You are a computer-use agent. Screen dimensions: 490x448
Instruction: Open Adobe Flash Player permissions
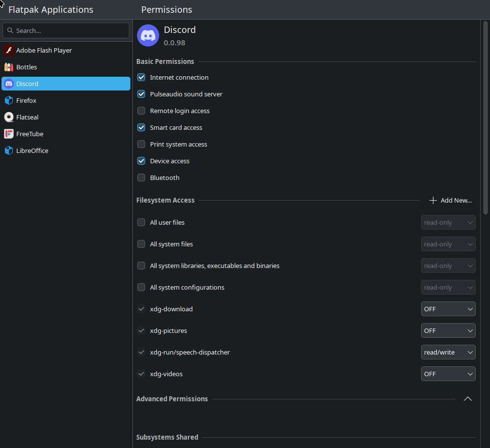[66, 50]
